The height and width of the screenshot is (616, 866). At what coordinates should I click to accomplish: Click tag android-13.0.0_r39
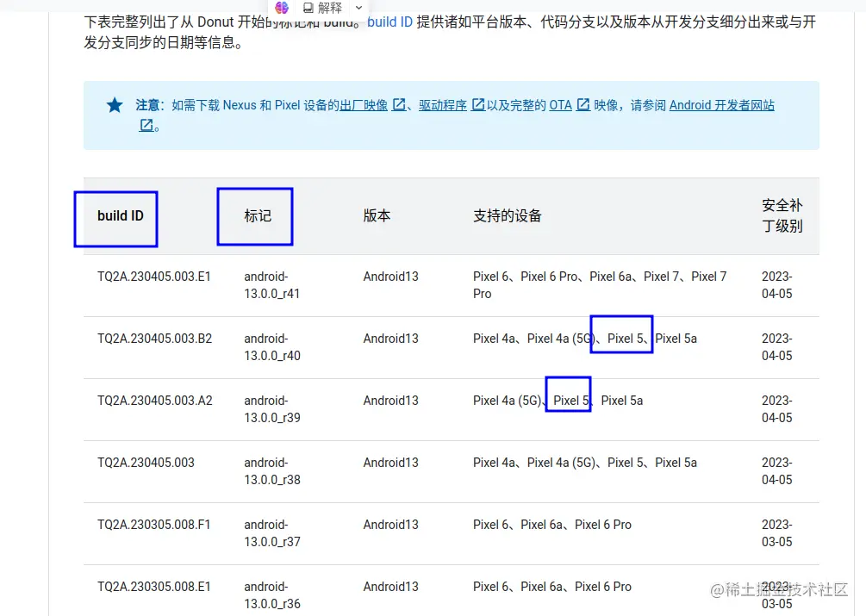tap(272, 409)
